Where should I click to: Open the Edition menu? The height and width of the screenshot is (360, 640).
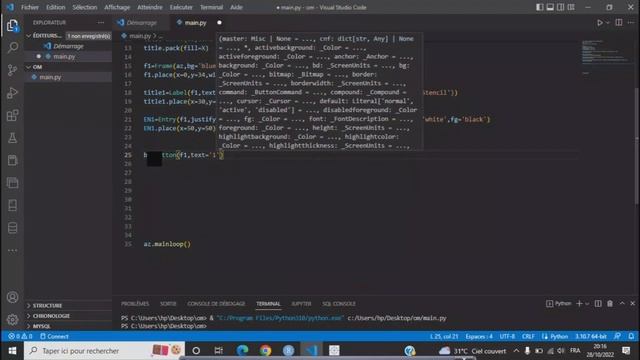tap(56, 7)
